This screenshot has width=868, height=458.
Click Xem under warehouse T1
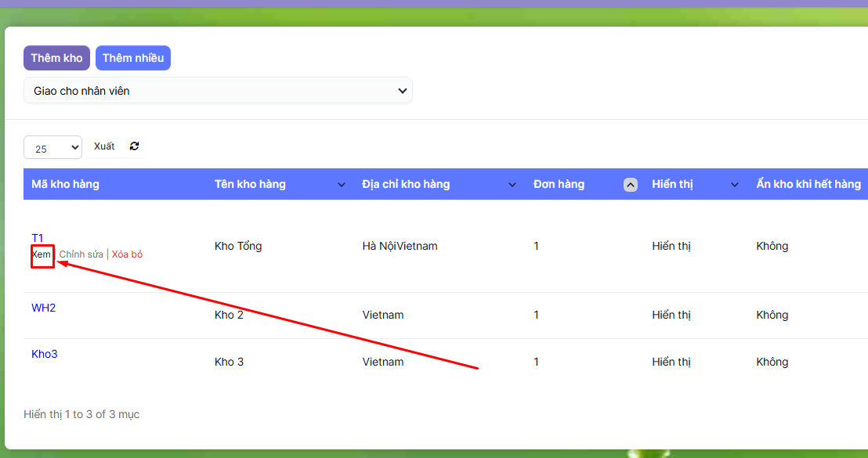(42, 254)
